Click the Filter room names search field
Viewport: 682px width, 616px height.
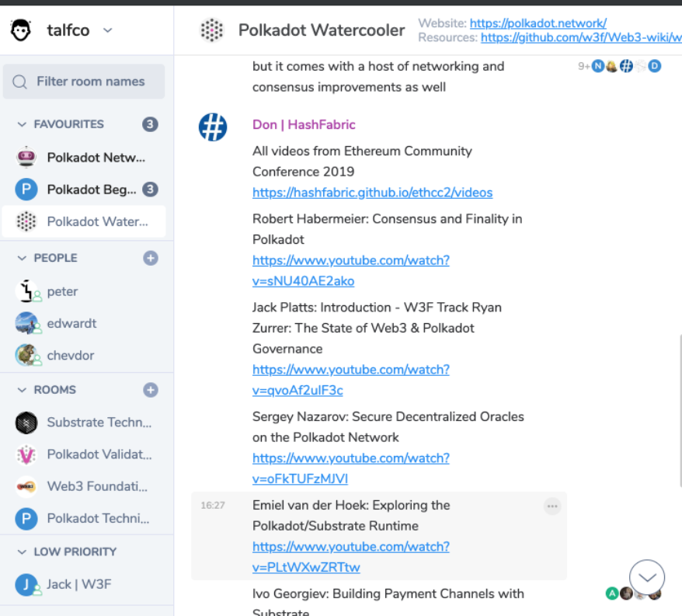[x=90, y=82]
